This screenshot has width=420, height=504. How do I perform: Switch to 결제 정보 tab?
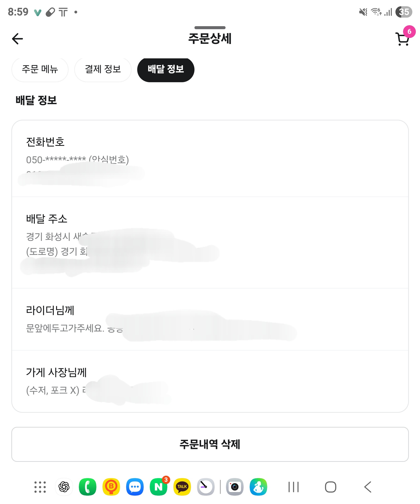click(103, 69)
